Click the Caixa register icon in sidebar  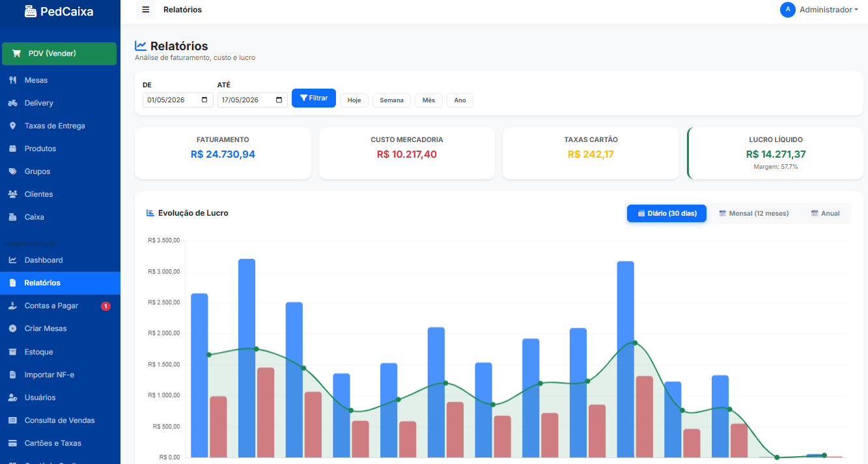click(12, 217)
